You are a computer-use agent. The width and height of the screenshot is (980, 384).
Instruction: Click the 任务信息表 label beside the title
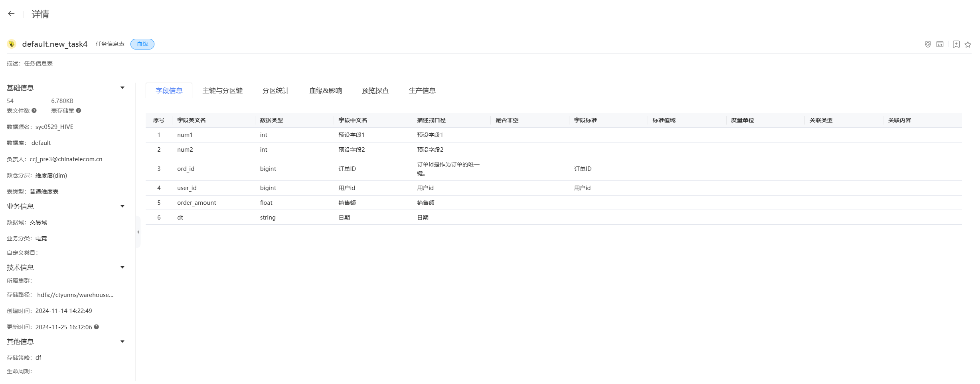pyautogui.click(x=110, y=44)
